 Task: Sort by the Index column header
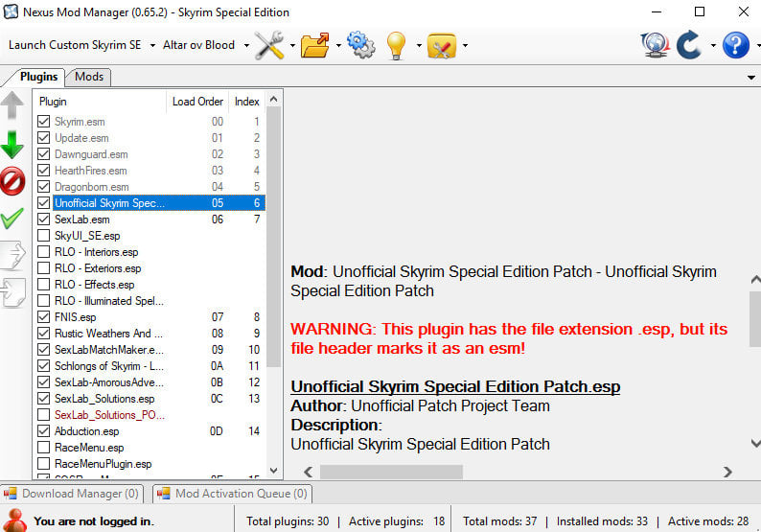coord(246,102)
